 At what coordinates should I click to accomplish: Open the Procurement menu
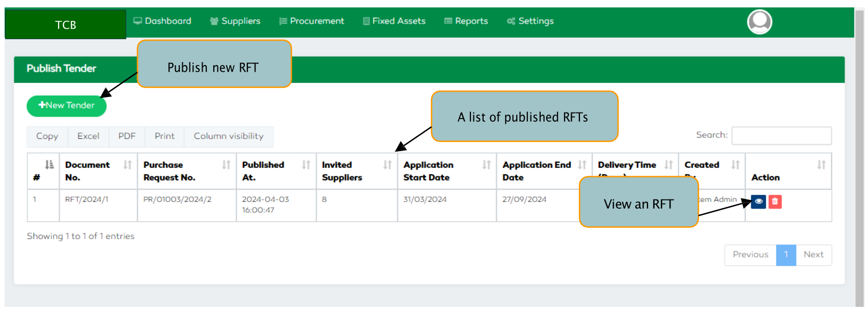[312, 21]
